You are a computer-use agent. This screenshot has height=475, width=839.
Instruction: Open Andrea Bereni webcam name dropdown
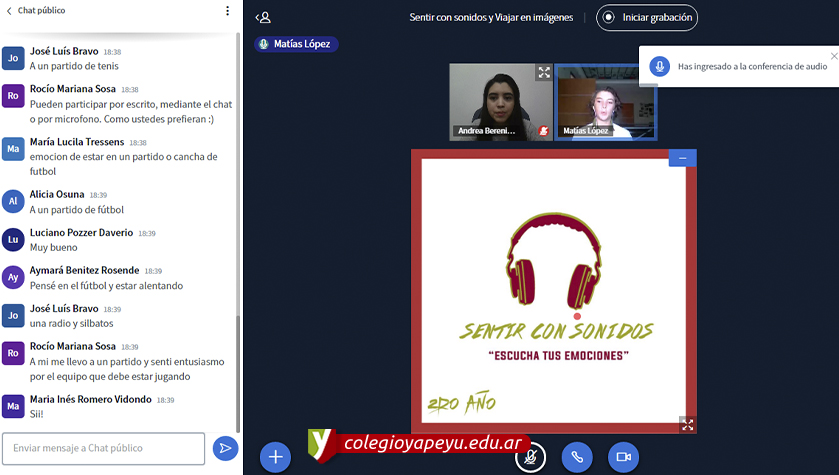[x=492, y=131]
